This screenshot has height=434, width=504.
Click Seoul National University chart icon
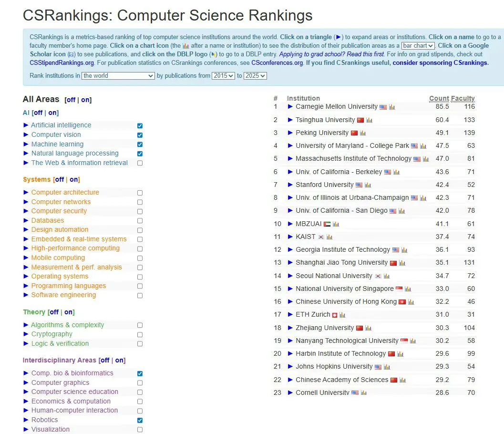pyautogui.click(x=387, y=276)
